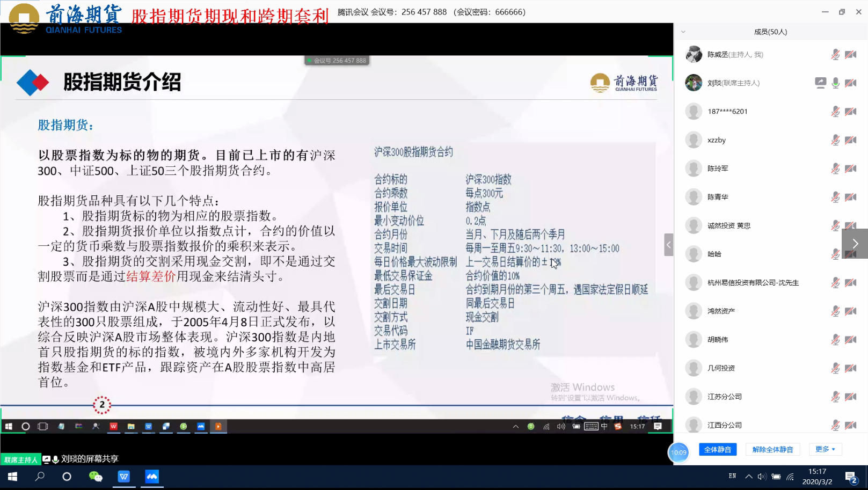Image resolution: width=868 pixels, height=490 pixels.
Task: Toggle microphone icon for 江西分公司
Action: coord(835,425)
